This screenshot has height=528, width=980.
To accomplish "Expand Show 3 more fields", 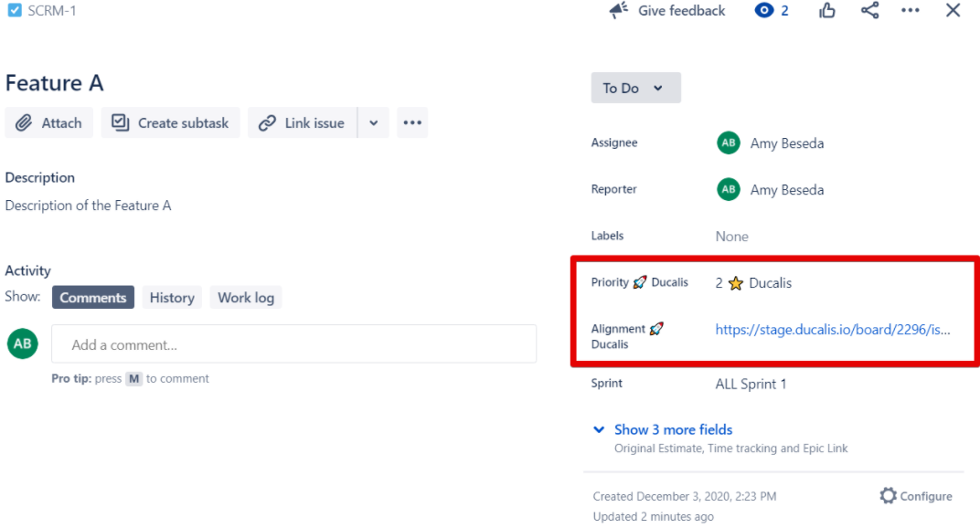I will [x=673, y=429].
